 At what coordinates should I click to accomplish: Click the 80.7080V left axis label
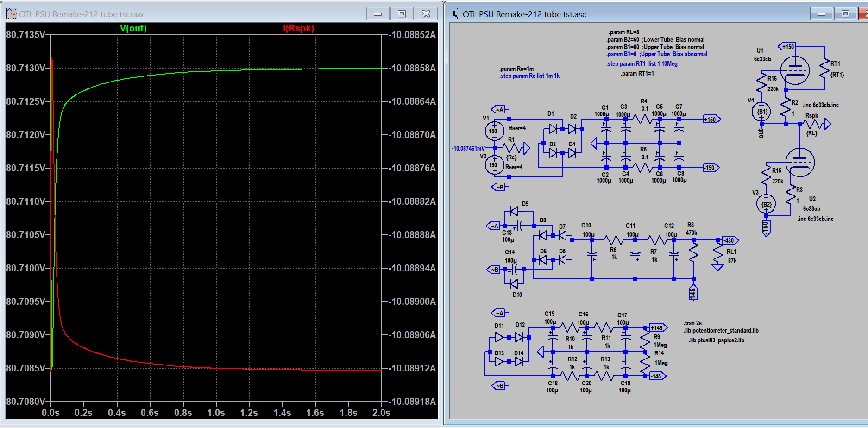pos(25,402)
